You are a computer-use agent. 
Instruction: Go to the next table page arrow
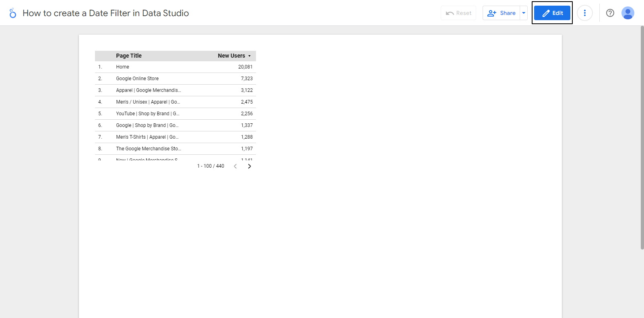point(250,166)
